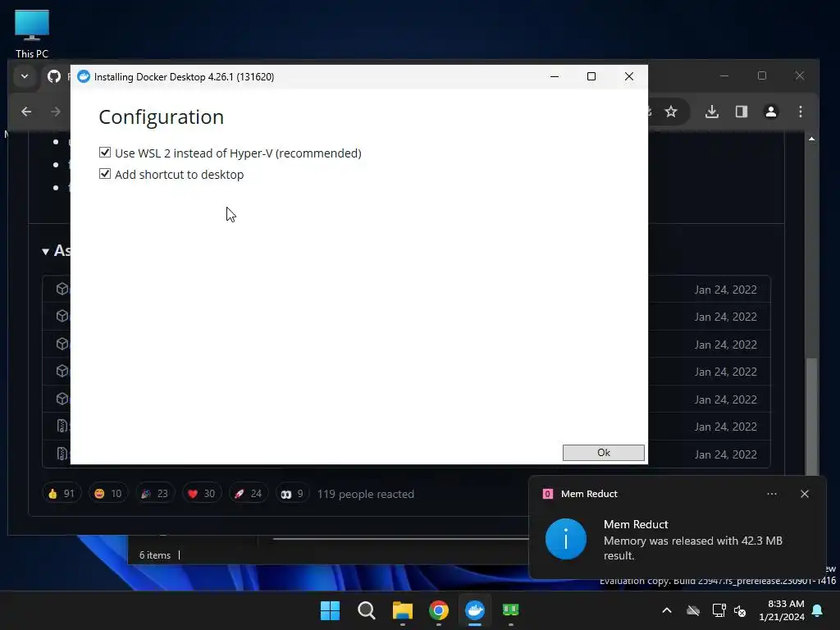
Task: Dismiss the Mem Reduct notification
Action: tap(805, 494)
